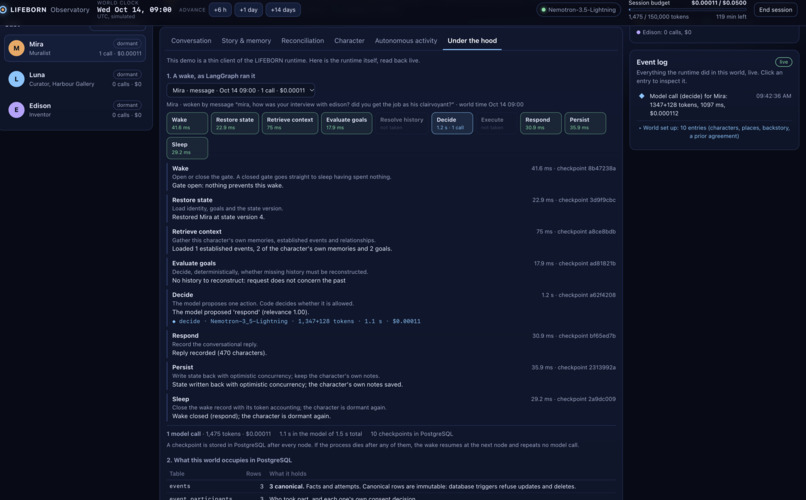Screen dimensions: 806x500
Task: Switch to Autonomous activity tab
Action: pos(406,41)
